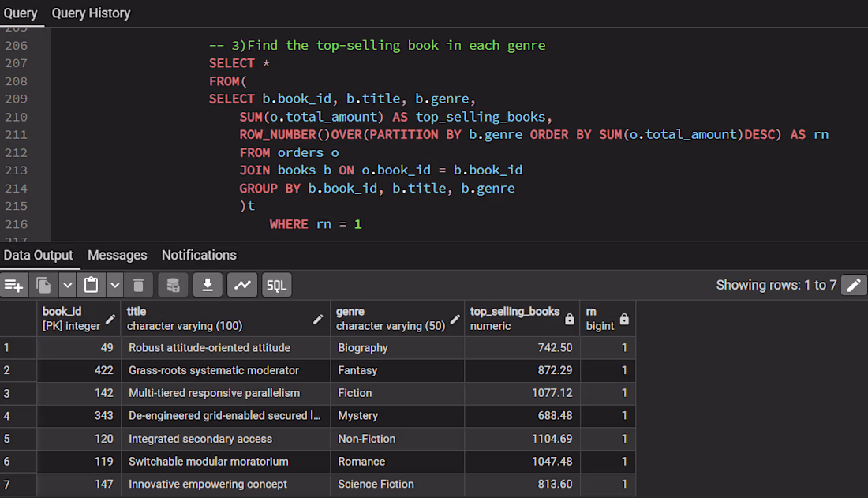
Task: Click the genre cell 'Non-Fiction'
Action: 398,439
